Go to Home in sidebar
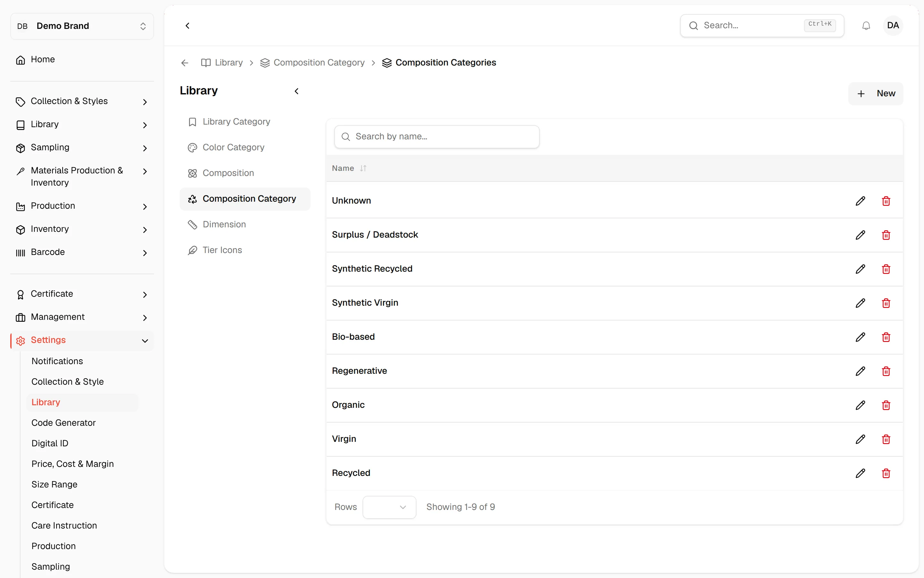 (82, 60)
